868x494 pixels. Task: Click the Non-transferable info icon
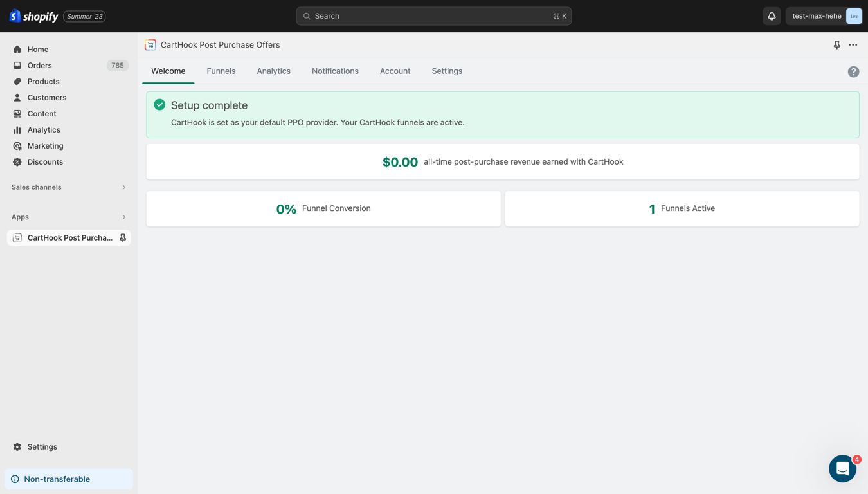pos(15,479)
